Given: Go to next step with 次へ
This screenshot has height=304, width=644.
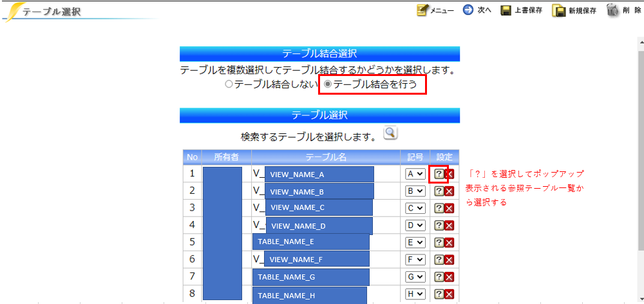Looking at the screenshot, I should [x=477, y=10].
